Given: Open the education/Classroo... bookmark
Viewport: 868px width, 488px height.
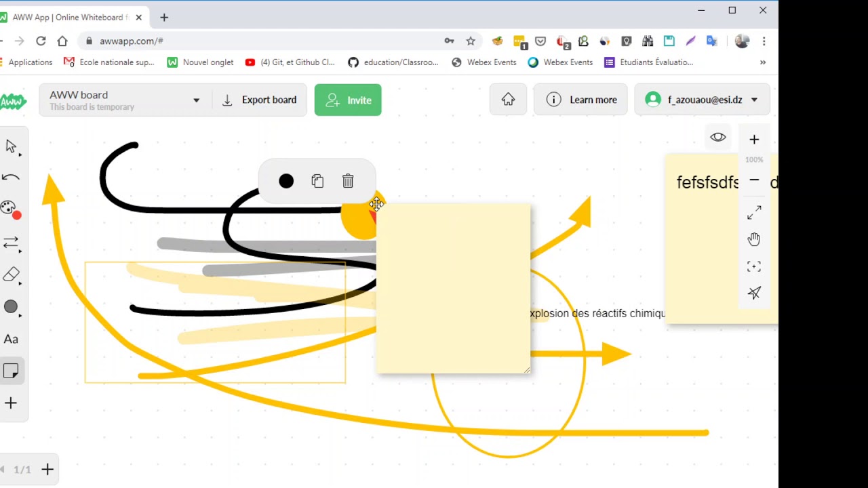Looking at the screenshot, I should click(x=393, y=62).
